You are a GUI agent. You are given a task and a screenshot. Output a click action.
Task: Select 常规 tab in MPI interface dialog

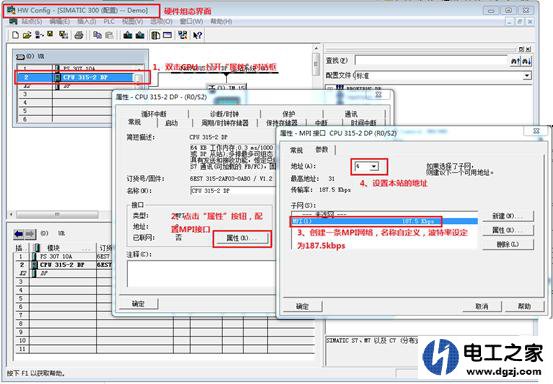296,150
